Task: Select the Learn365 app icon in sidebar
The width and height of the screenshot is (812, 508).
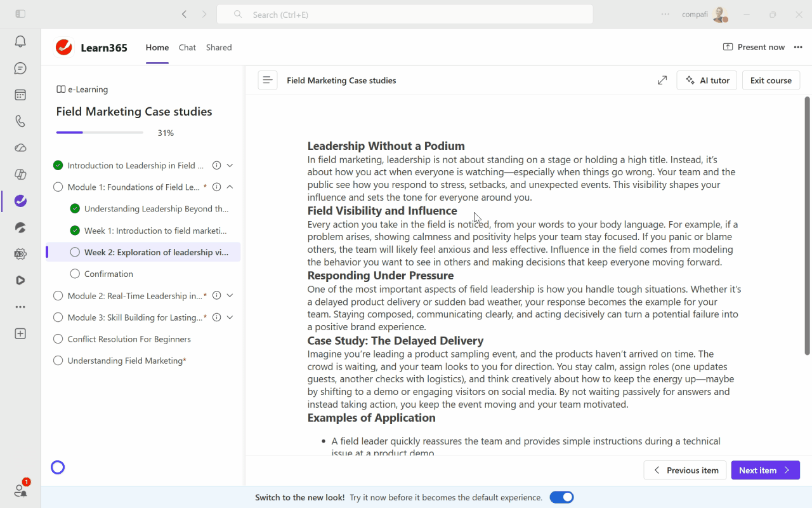Action: 20,201
